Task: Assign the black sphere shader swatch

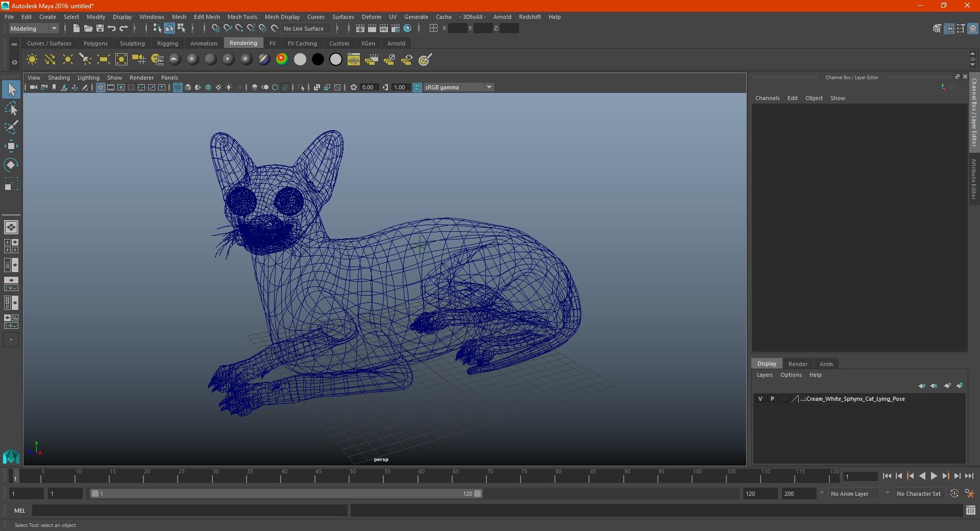Action: pyautogui.click(x=318, y=60)
